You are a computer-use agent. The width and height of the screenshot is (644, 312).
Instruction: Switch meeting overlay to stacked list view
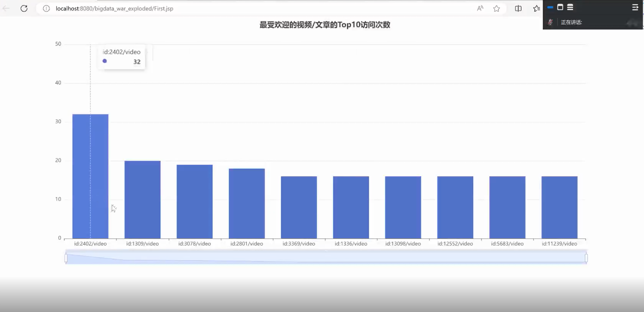[x=570, y=7]
